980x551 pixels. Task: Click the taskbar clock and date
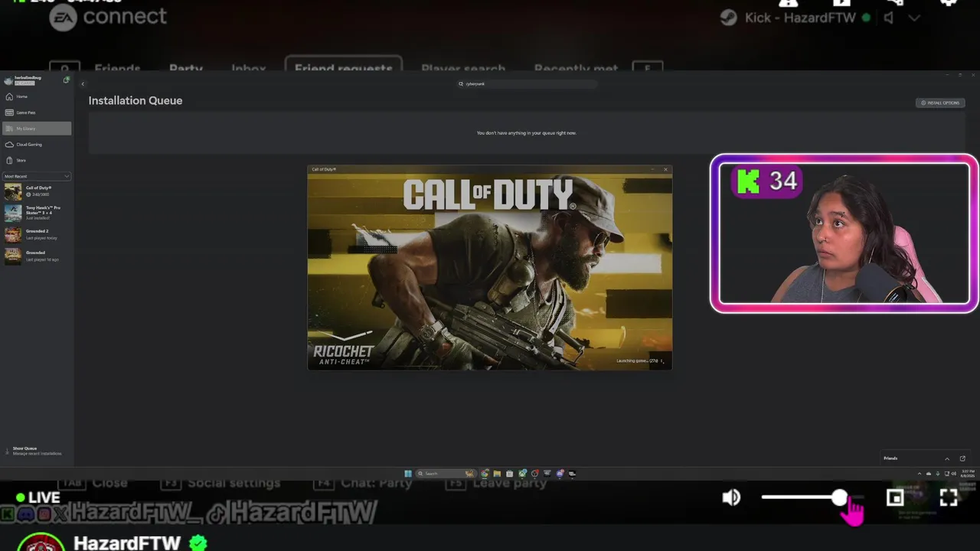[x=968, y=474]
